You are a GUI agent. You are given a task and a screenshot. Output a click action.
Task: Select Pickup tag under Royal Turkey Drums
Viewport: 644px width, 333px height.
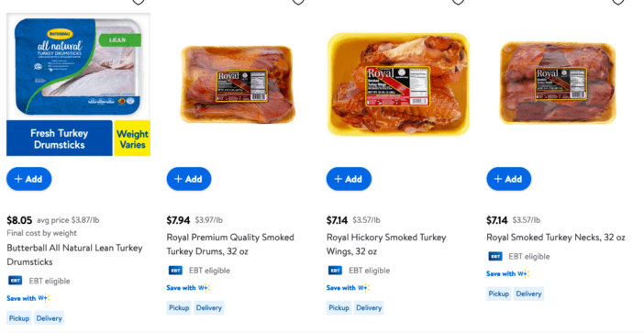[x=179, y=308]
